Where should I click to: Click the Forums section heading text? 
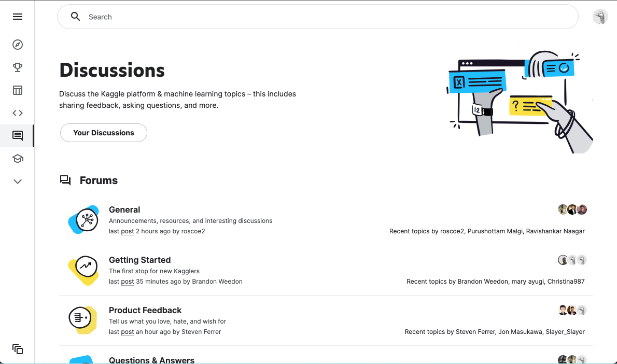pyautogui.click(x=99, y=180)
